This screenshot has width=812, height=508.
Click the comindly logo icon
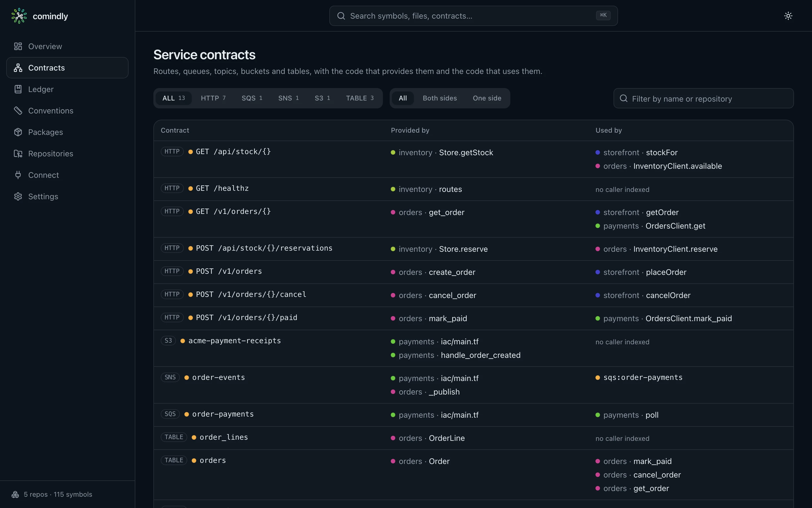(19, 16)
